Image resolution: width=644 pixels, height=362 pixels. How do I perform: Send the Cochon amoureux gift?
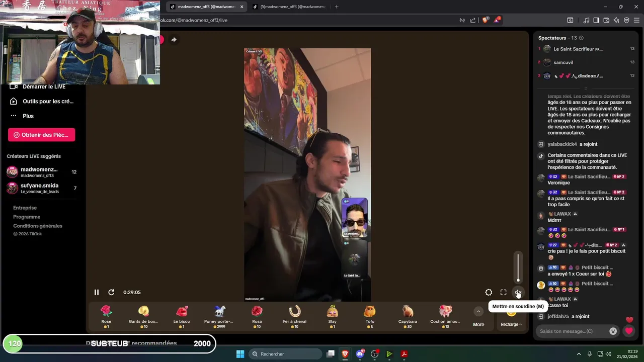[x=445, y=316]
